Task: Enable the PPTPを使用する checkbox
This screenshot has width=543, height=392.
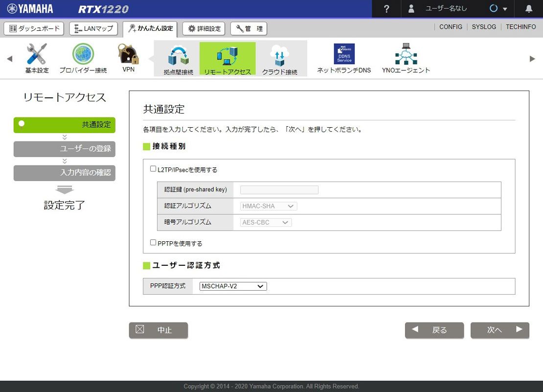Action: click(x=153, y=243)
